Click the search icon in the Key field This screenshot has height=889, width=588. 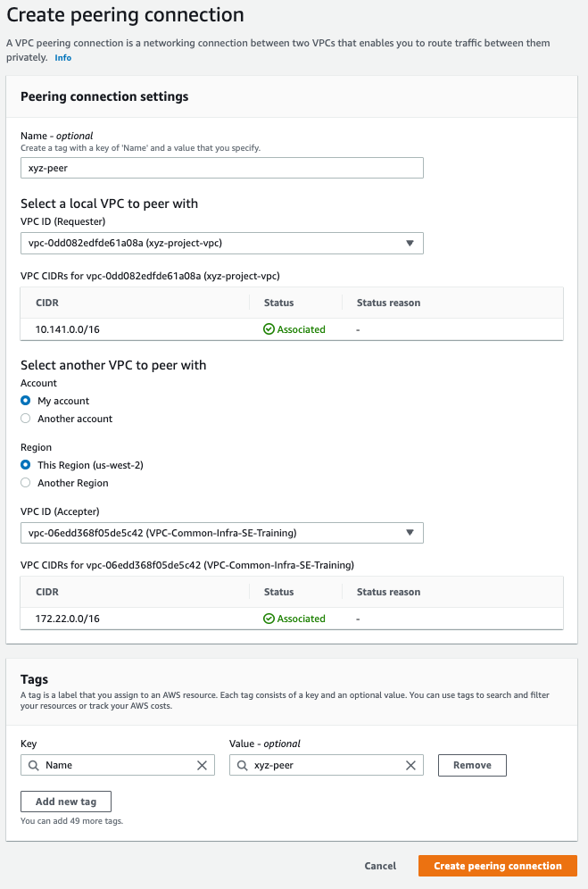(32, 765)
